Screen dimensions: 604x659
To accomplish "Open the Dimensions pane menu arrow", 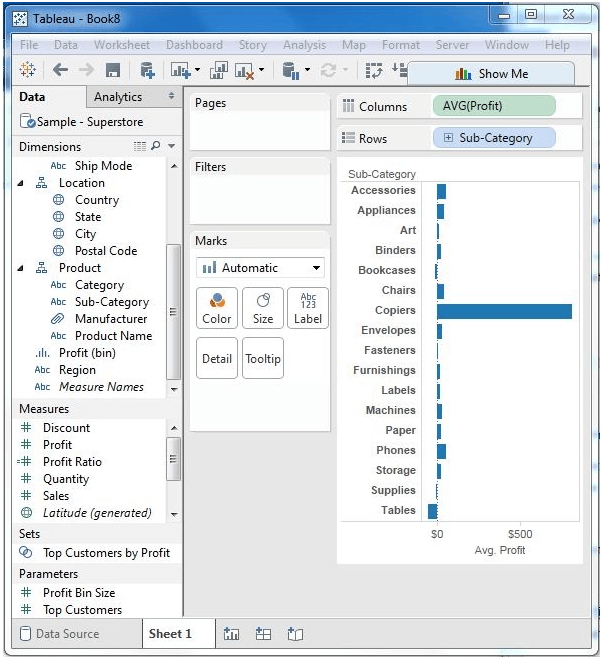I will [171, 146].
